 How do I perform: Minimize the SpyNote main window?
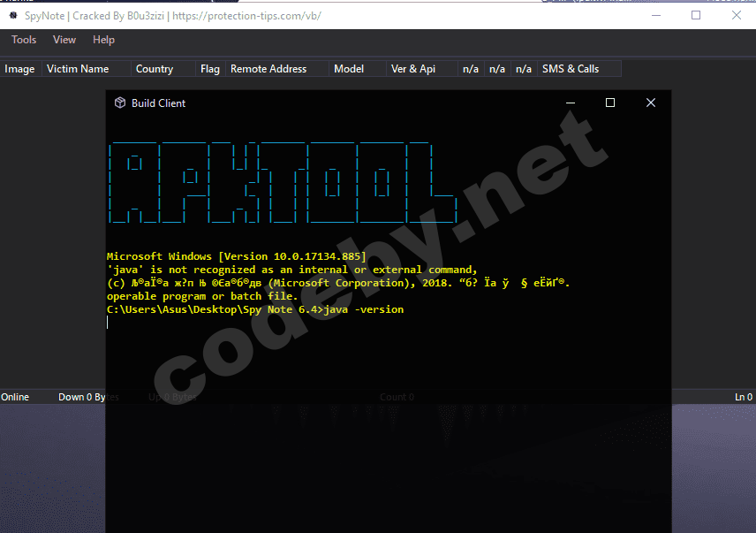(655, 15)
